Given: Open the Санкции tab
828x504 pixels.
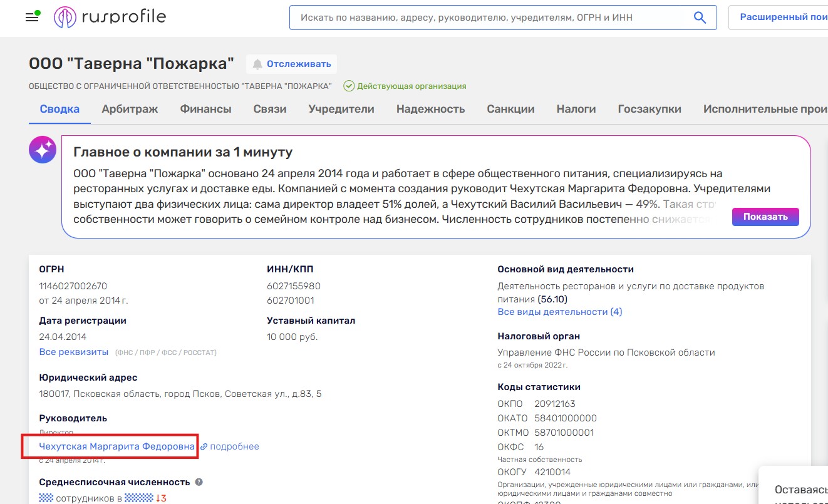Looking at the screenshot, I should coord(510,109).
